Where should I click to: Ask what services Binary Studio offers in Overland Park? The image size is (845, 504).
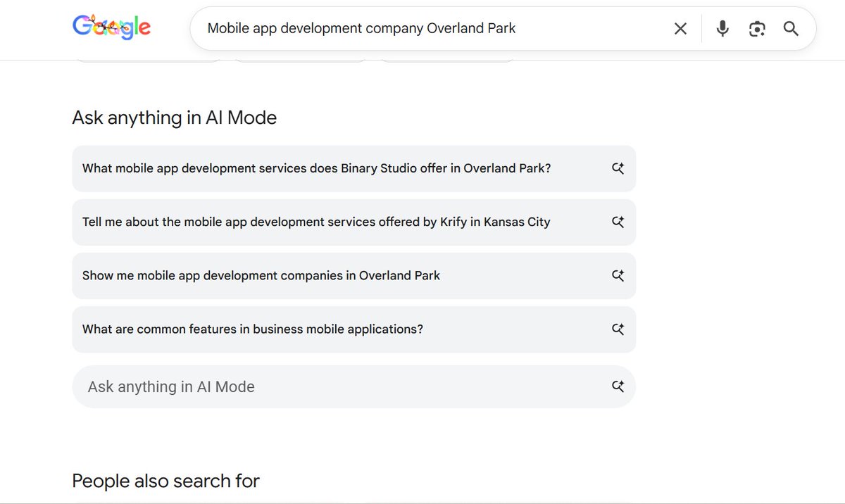353,169
